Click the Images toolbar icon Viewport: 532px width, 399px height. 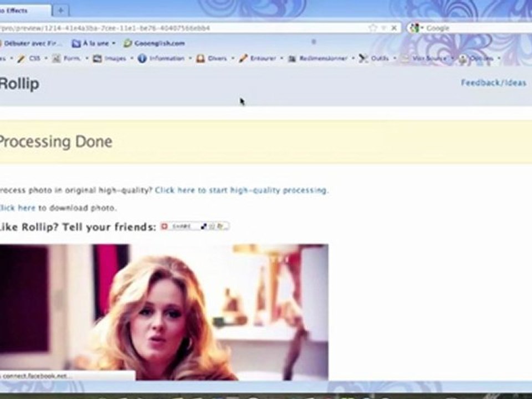point(98,59)
